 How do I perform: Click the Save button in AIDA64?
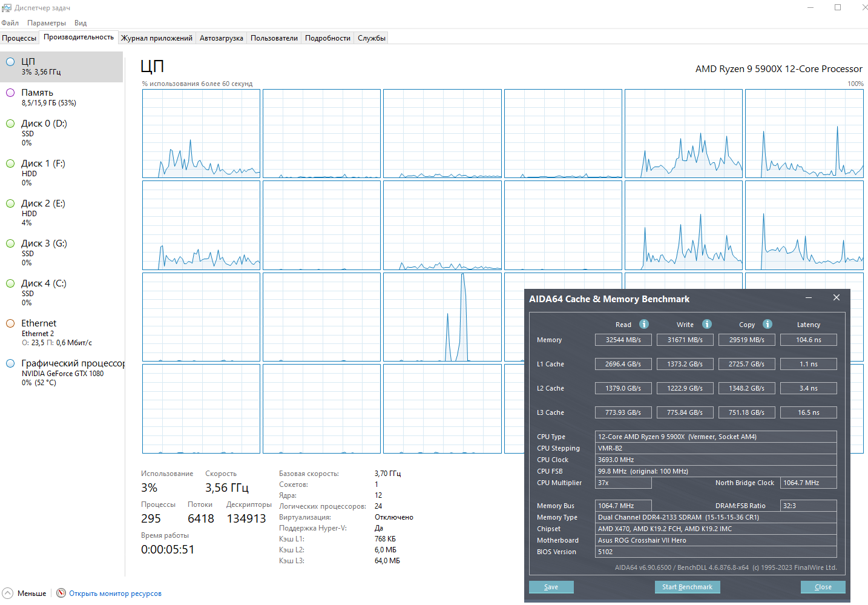pyautogui.click(x=551, y=587)
